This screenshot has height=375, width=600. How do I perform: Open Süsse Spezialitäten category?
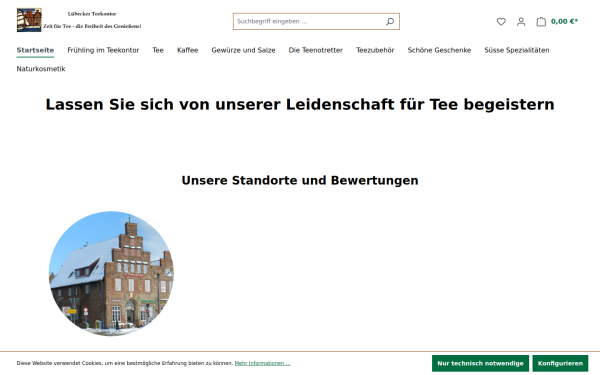coord(517,50)
